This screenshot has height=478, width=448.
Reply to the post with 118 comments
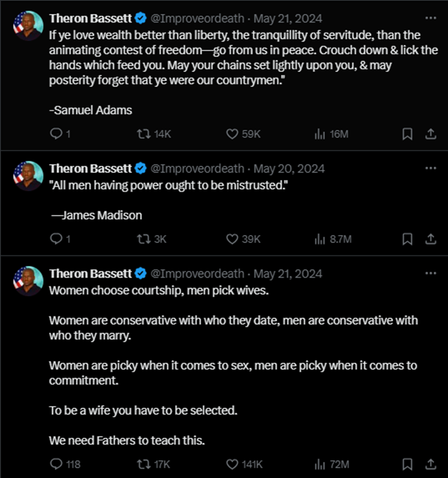point(57,464)
